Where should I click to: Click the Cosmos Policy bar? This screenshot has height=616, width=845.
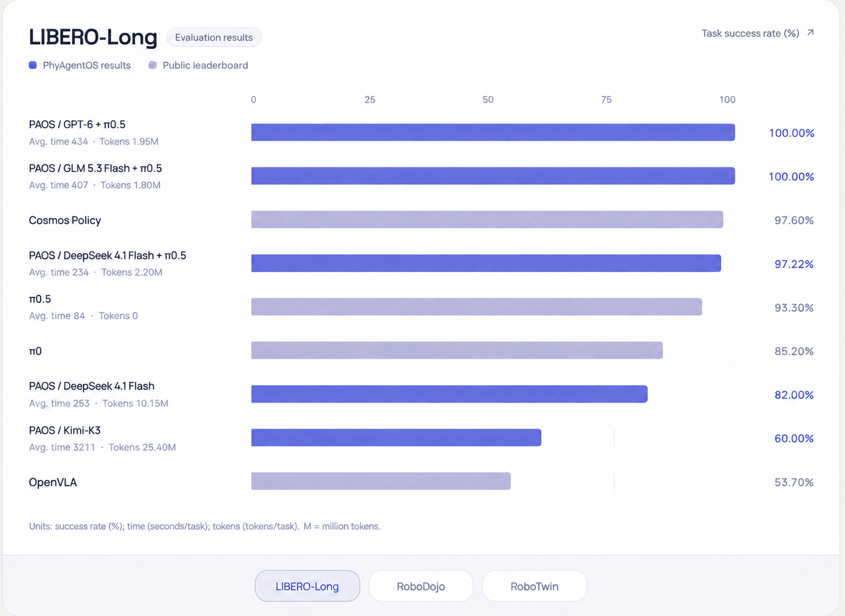(x=487, y=219)
